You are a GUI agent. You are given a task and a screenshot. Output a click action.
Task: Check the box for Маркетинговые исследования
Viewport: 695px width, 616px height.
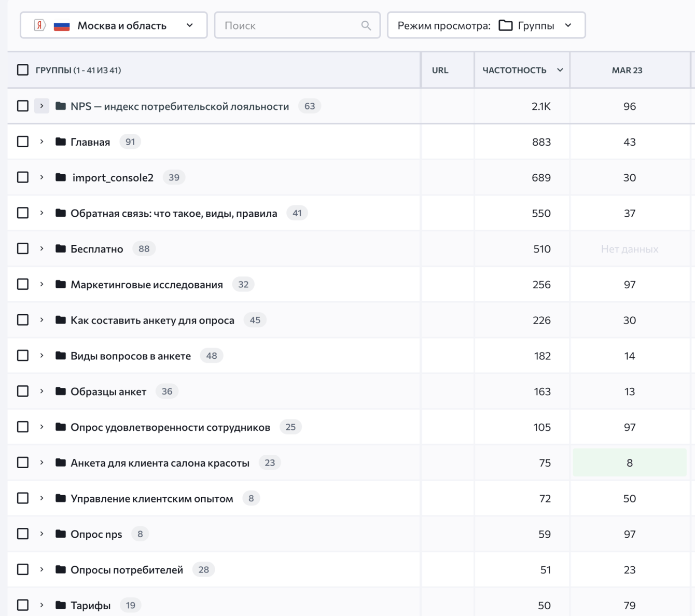point(23,284)
